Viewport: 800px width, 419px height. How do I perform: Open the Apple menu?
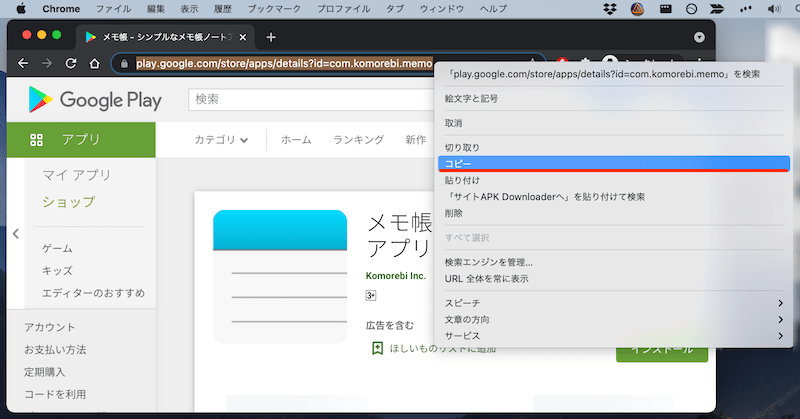(x=21, y=9)
